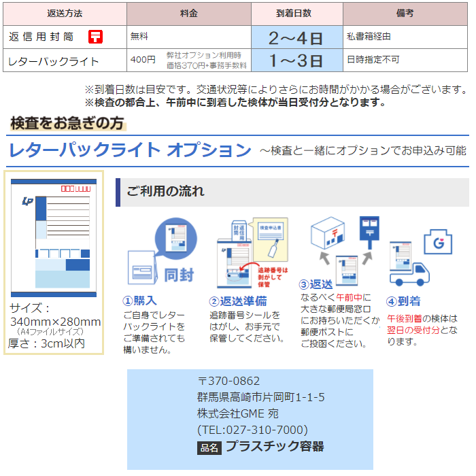Select the 返送方法 column header

click(65, 13)
